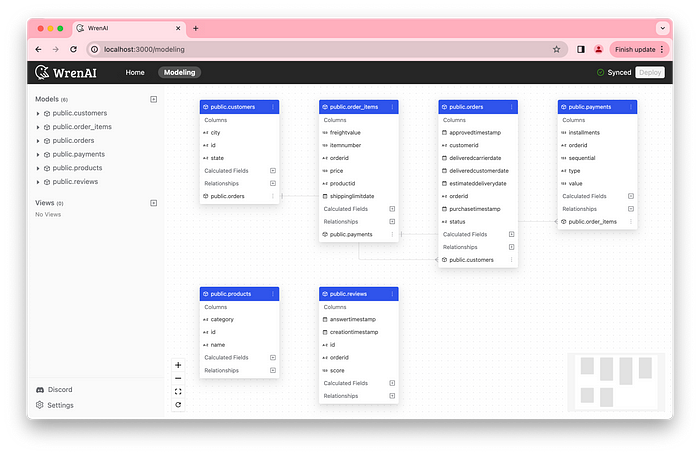Add calculated field in public.order_items card

coord(392,209)
